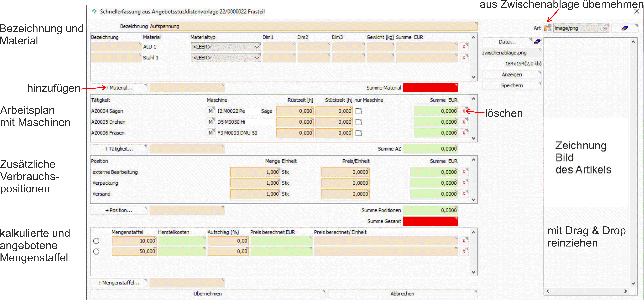
Task: Click the eraser icon next to Datei button
Action: (537, 42)
